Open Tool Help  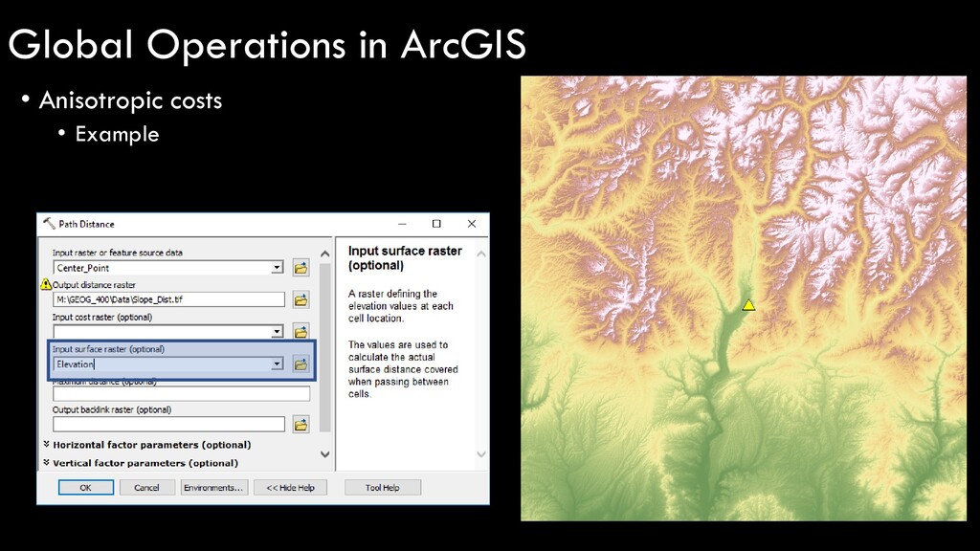click(383, 487)
